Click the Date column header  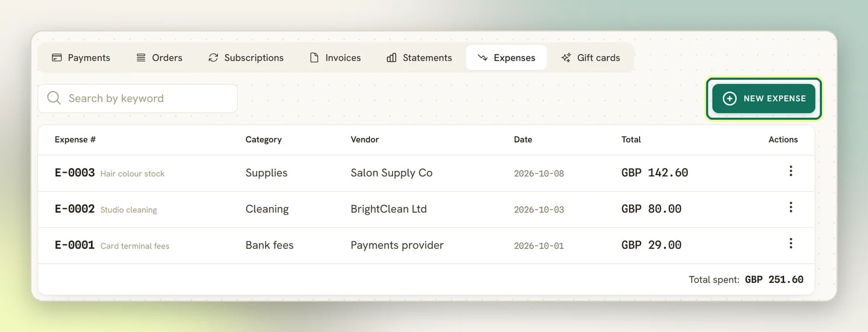(x=523, y=139)
